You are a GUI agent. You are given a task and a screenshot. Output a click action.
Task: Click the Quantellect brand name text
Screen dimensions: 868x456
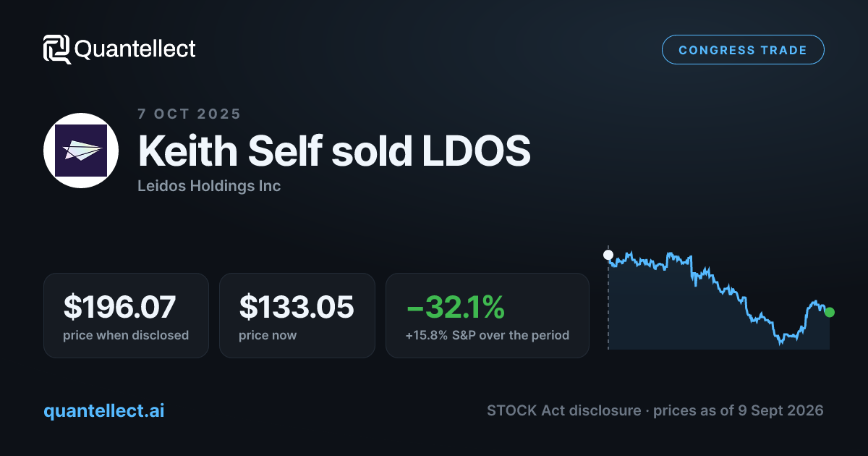[135, 49]
